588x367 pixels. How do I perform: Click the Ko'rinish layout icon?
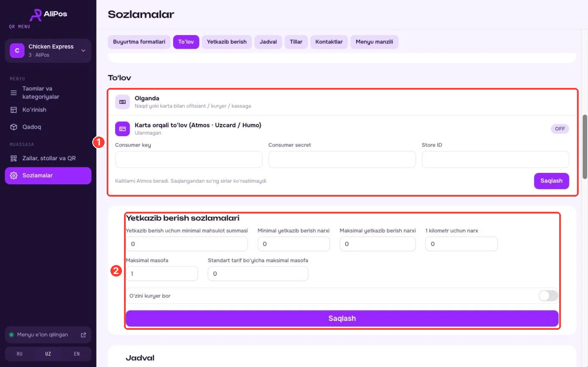pyautogui.click(x=14, y=110)
